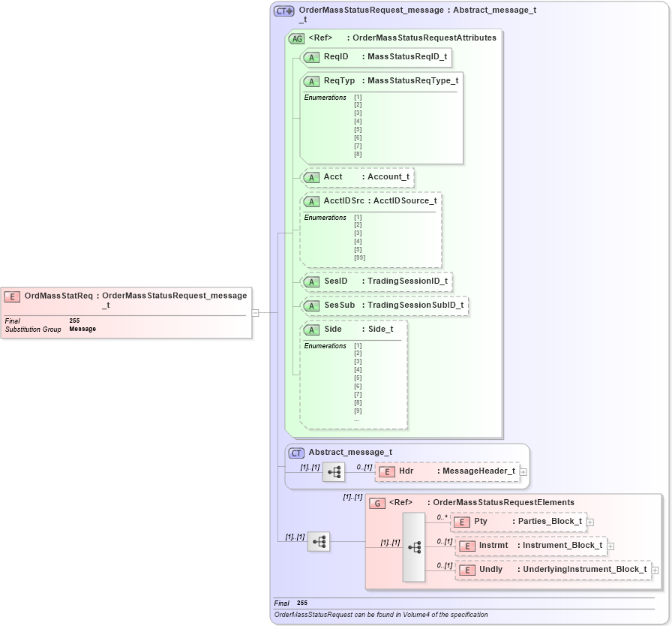
Task: Click the G icon on OrderMassStatusRequestElements
Action: tap(376, 501)
